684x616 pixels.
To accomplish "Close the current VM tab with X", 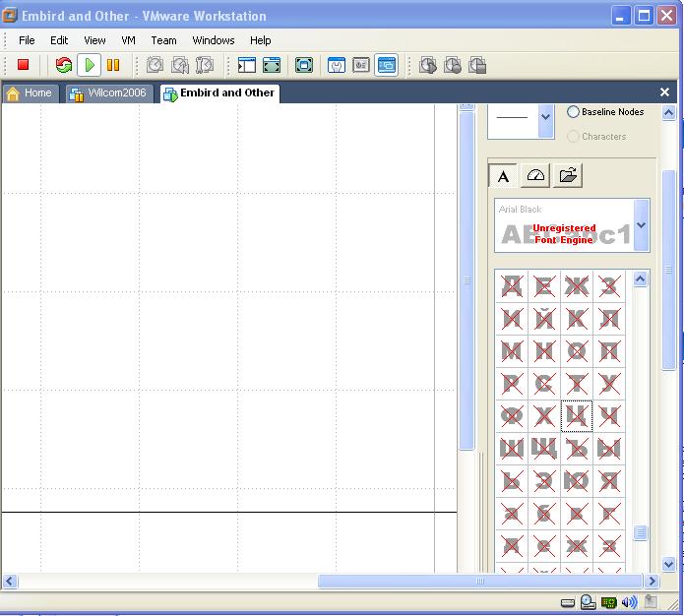I will 664,92.
